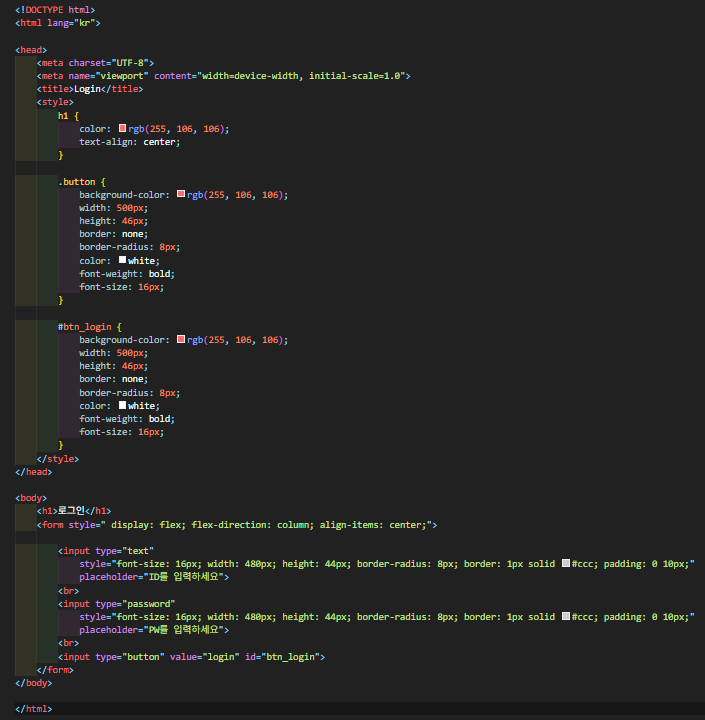Screen dimensions: 705x720
Task: Click .button background-color rgb swatch
Action: pyautogui.click(x=181, y=194)
